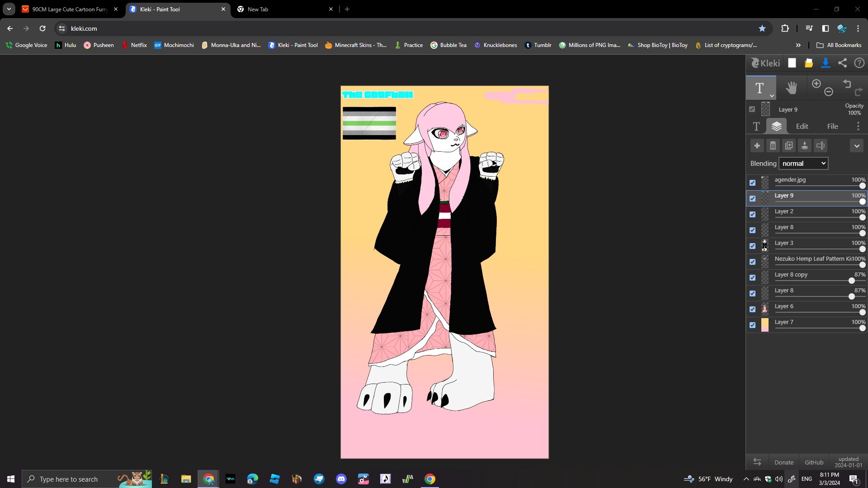Screen dimensions: 868x488
Task: Uncheck the Layer 6 visibility checkbox
Action: 752,309
